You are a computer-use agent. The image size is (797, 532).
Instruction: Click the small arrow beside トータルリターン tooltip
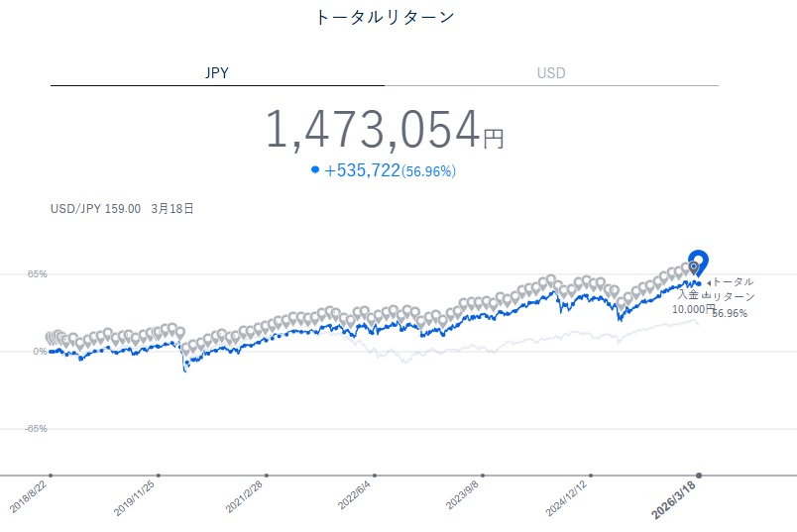(x=708, y=283)
